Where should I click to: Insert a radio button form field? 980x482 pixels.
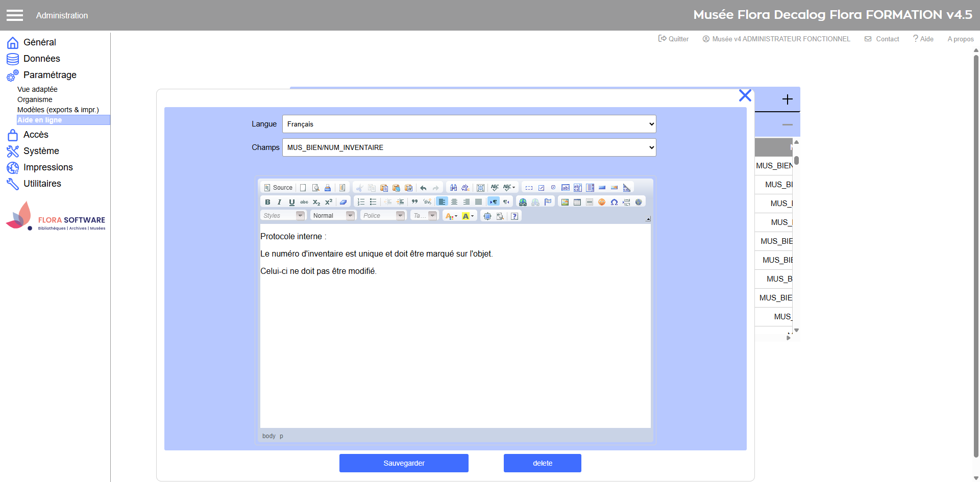point(553,188)
